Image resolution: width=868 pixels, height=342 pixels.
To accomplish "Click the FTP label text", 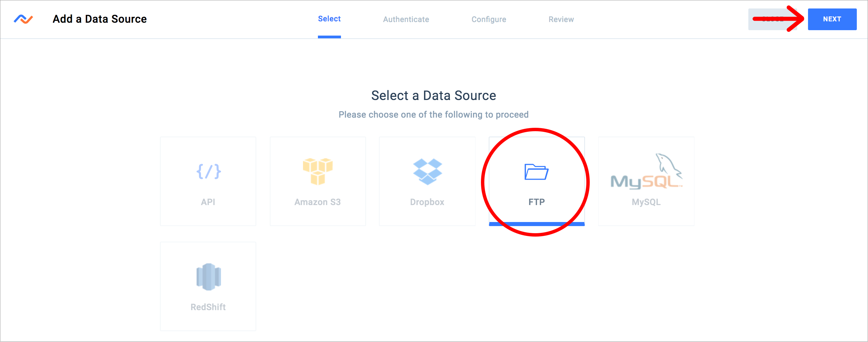I will click(537, 202).
